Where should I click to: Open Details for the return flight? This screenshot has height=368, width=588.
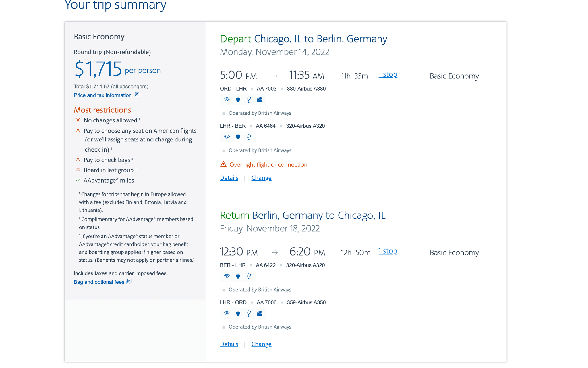pyautogui.click(x=229, y=344)
